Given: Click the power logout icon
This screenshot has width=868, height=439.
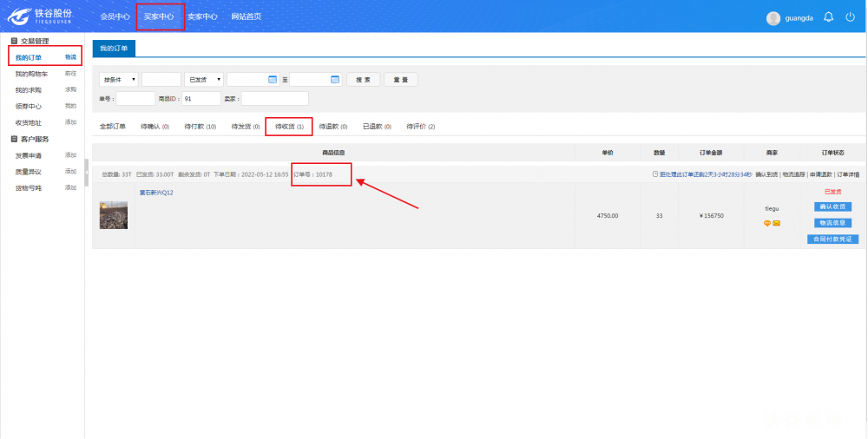Looking at the screenshot, I should pyautogui.click(x=850, y=17).
